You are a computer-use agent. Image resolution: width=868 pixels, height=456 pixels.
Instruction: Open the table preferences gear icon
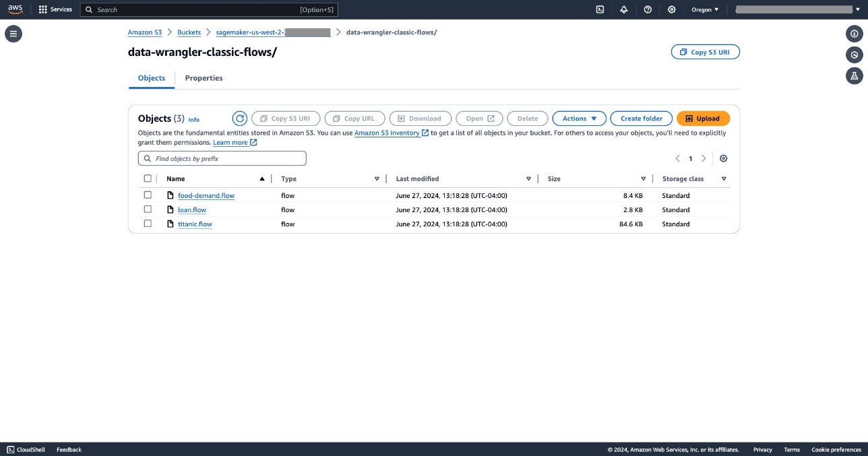click(x=723, y=158)
